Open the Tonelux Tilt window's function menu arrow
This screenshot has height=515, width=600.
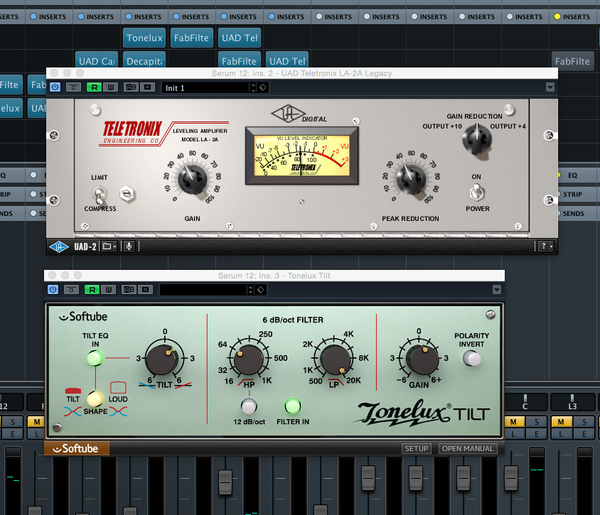pos(497,290)
